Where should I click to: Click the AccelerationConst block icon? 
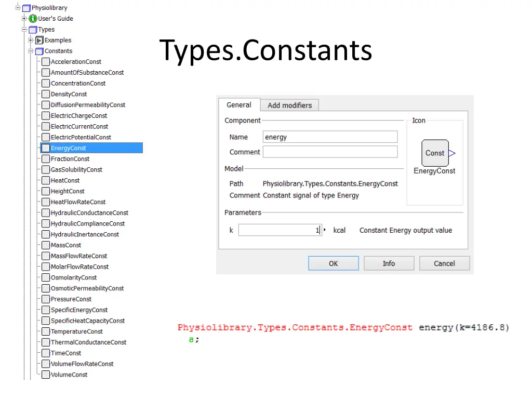[x=46, y=62]
